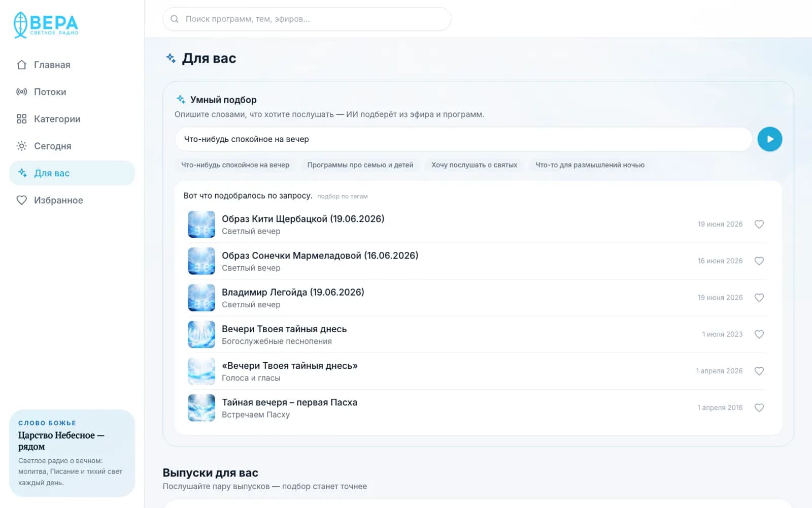
Task: Click 'Встречаем Пасху' program name
Action: (x=256, y=415)
